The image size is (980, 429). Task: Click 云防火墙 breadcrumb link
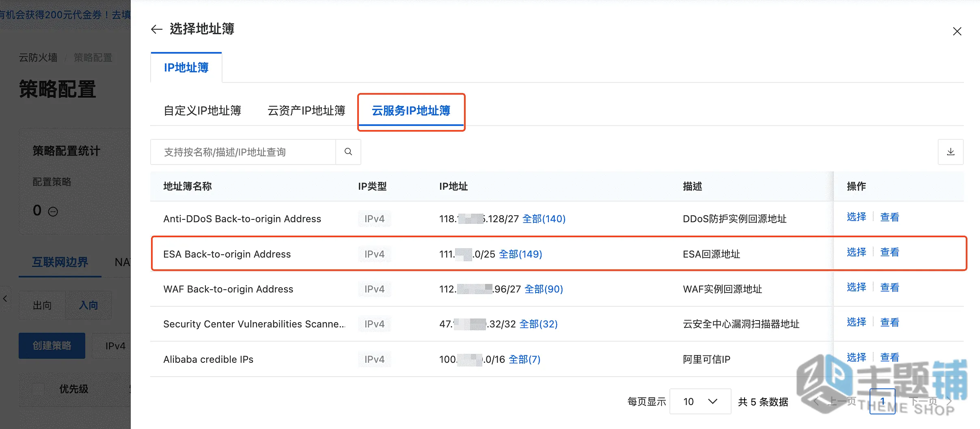(38, 58)
